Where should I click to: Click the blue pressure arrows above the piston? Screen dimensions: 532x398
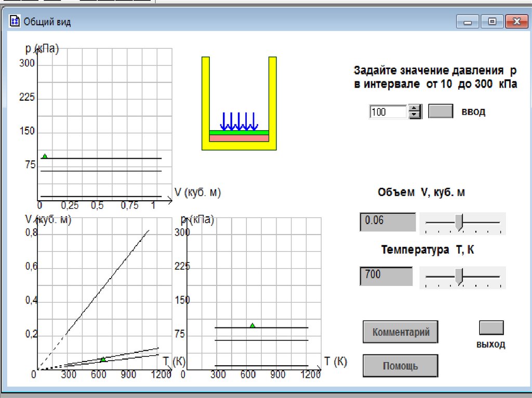[238, 121]
